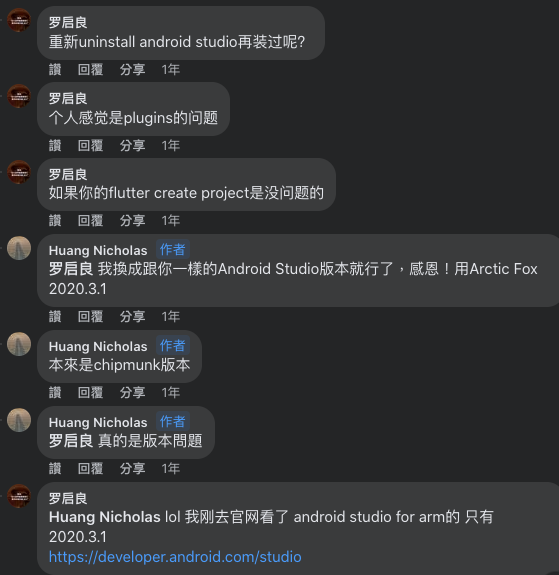The width and height of the screenshot is (559, 575).
Task: Click the Huang Nicholas mention in the last comment
Action: tap(105, 517)
